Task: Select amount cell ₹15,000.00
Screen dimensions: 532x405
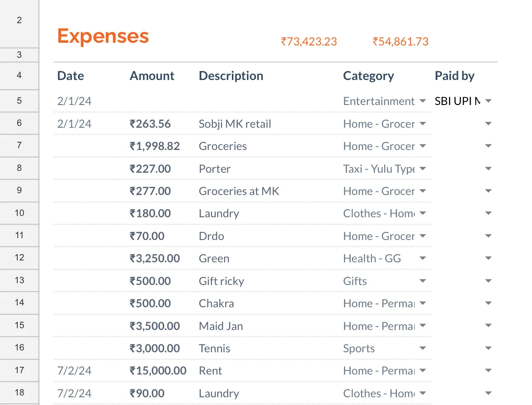Action: click(x=158, y=371)
